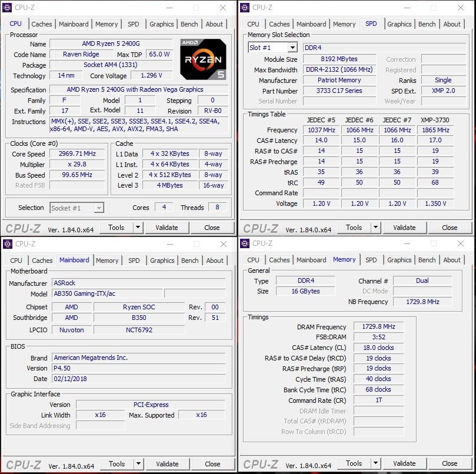Click Close button in Memory window

click(450, 463)
